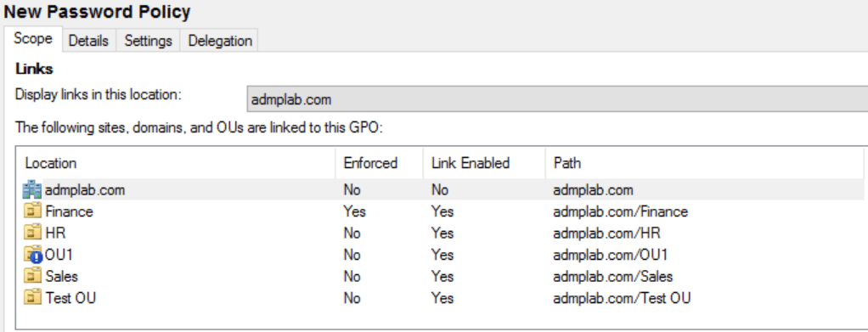Click the OU1 folder icon with info badge
868x332 pixels.
tap(34, 255)
